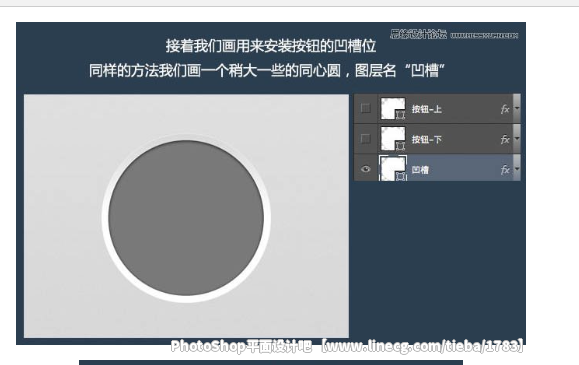Open fx effects of 按钮-上 layer
The width and height of the screenshot is (579, 365).
pos(505,109)
